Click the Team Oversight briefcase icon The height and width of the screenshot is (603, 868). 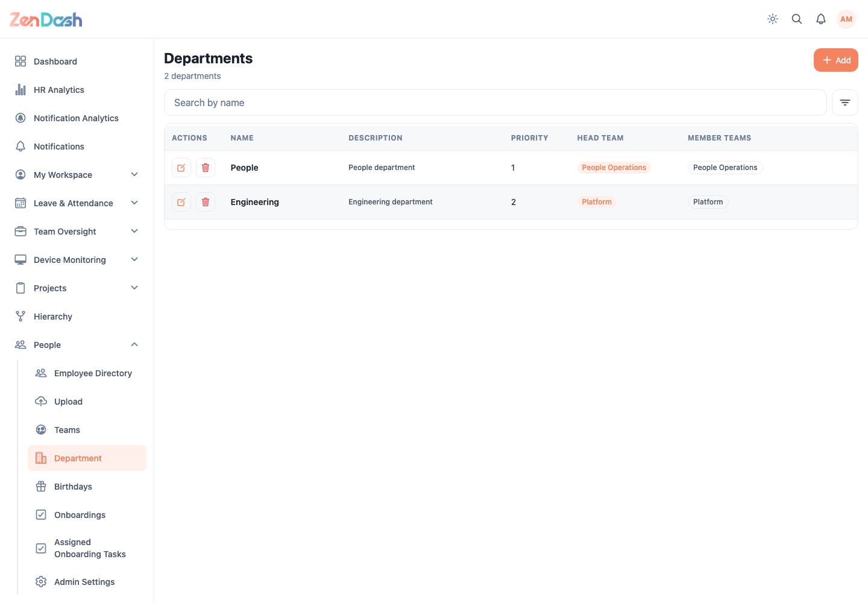[20, 232]
